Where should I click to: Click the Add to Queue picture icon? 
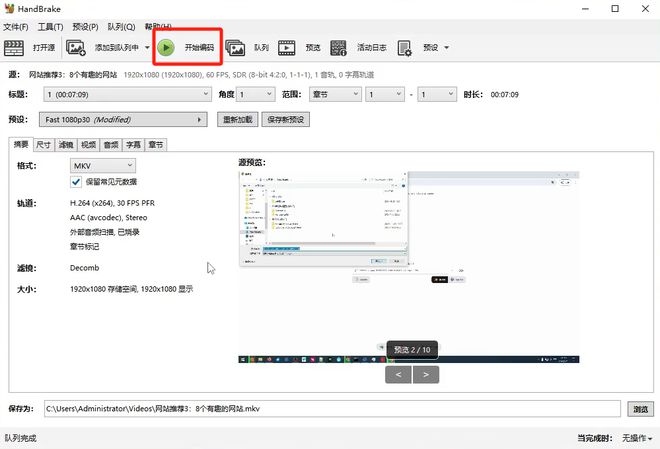coord(76,48)
